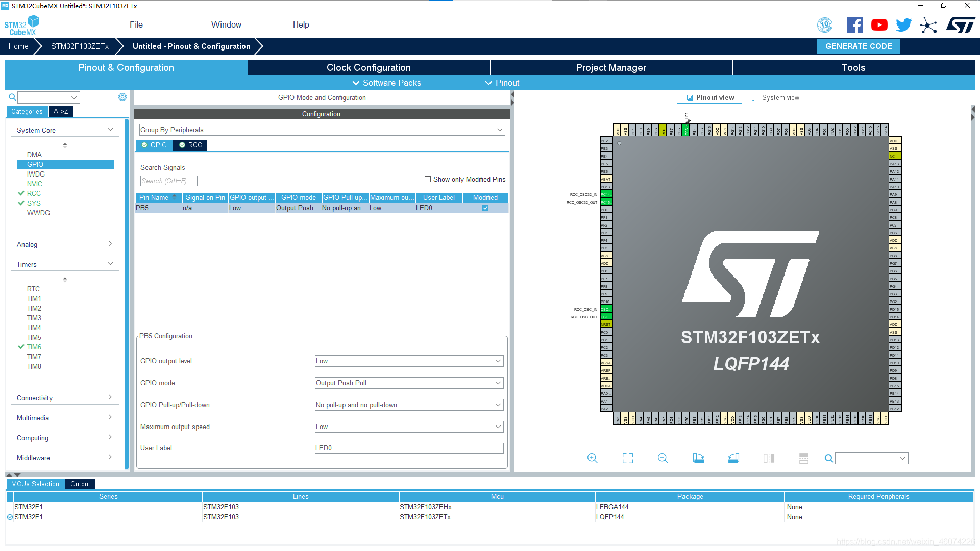Zoom in on the chip pinout
The height and width of the screenshot is (551, 980).
coord(592,458)
